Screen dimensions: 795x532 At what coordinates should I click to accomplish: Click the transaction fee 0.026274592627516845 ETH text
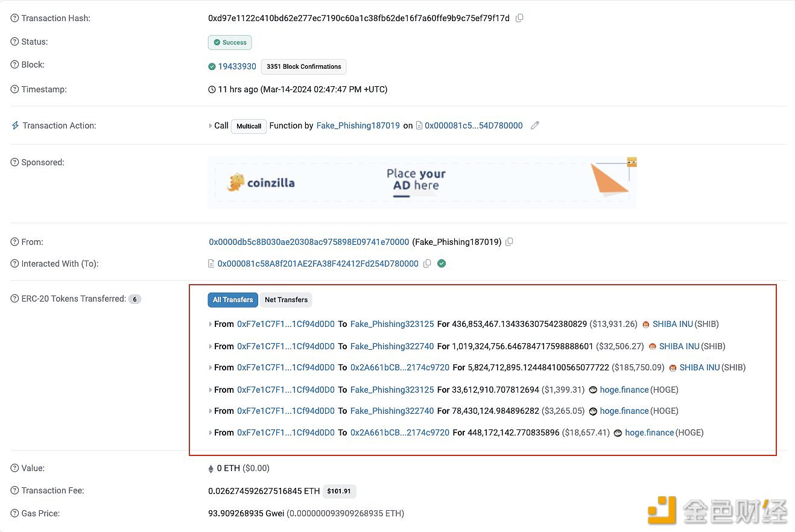pos(264,491)
